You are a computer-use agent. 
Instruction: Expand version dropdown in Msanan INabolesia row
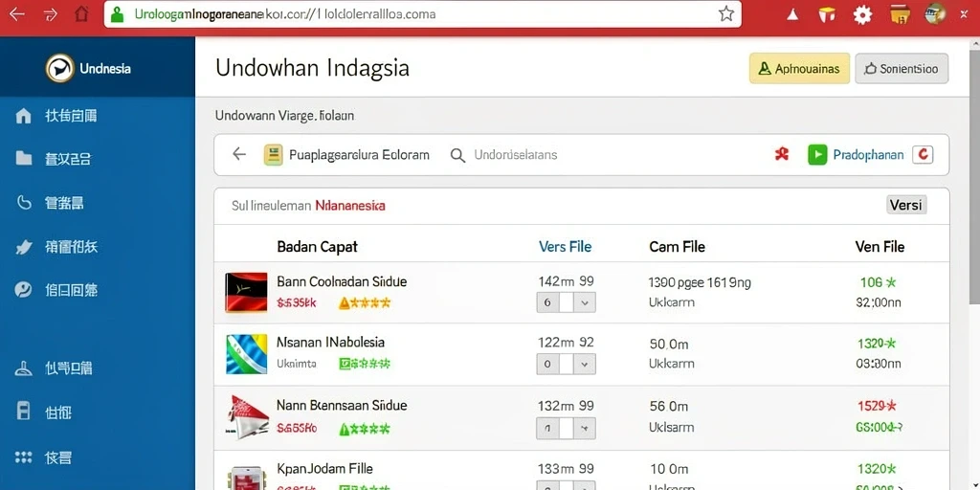[x=585, y=364]
